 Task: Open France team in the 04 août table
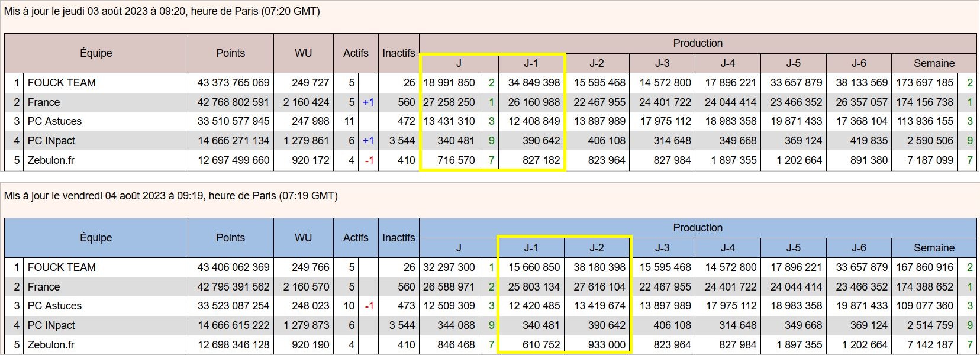[x=44, y=287]
